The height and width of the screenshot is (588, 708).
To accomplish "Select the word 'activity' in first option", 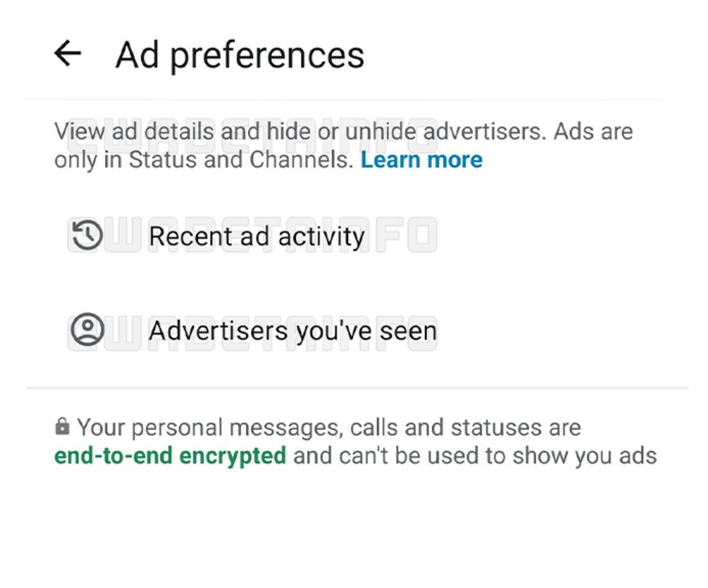I will [321, 237].
